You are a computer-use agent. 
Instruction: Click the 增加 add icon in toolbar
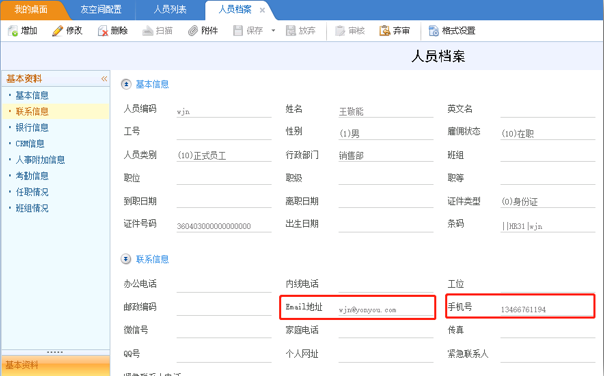click(13, 31)
